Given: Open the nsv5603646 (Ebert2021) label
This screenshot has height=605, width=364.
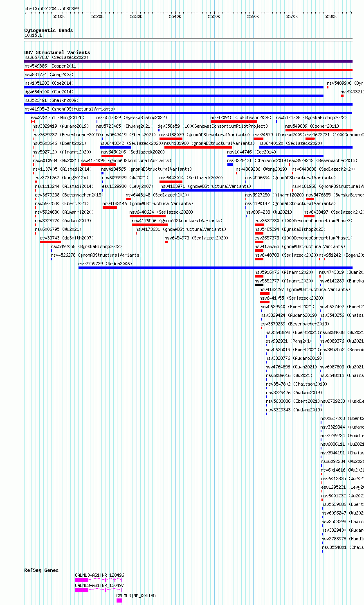Looking at the screenshot, I should (59, 143).
